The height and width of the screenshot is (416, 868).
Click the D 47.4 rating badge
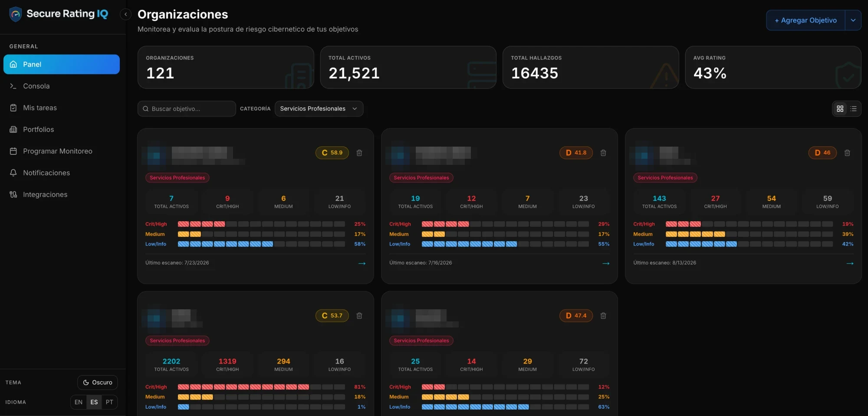click(x=576, y=316)
